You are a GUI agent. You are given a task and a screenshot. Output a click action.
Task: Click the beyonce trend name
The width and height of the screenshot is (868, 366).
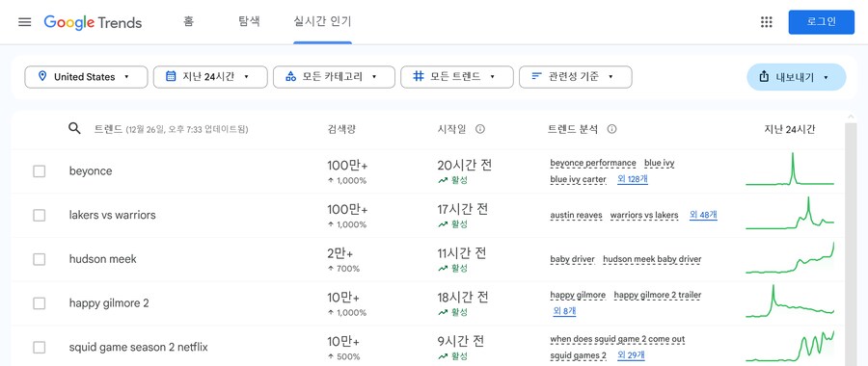[91, 171]
